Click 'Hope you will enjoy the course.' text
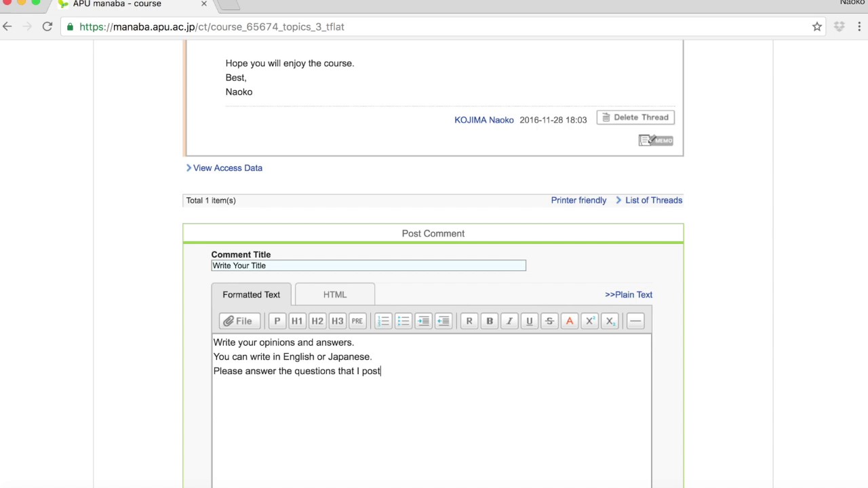The width and height of the screenshot is (868, 488). (290, 63)
